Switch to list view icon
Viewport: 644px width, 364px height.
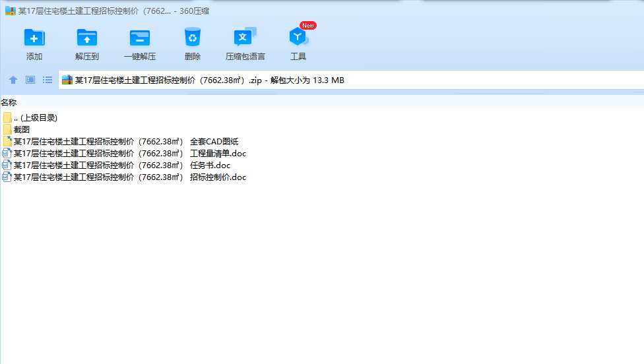tap(48, 80)
